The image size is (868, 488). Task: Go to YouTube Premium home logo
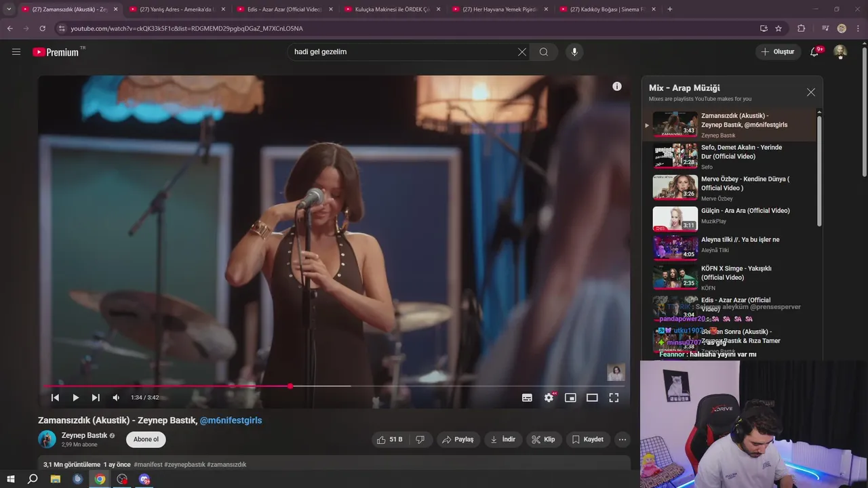click(56, 52)
